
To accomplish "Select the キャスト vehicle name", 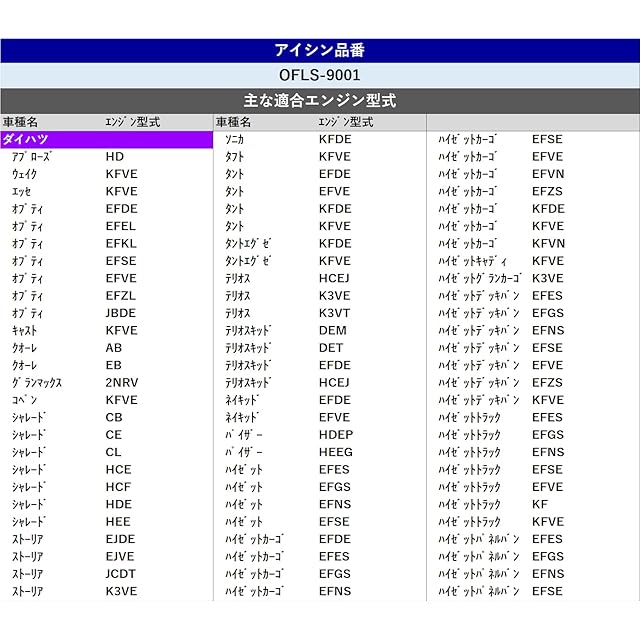I will click(24, 331).
